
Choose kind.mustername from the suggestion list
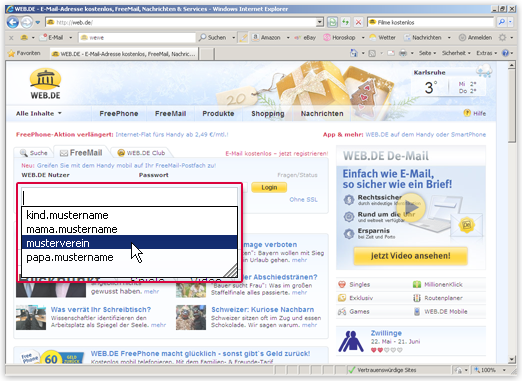pos(129,215)
